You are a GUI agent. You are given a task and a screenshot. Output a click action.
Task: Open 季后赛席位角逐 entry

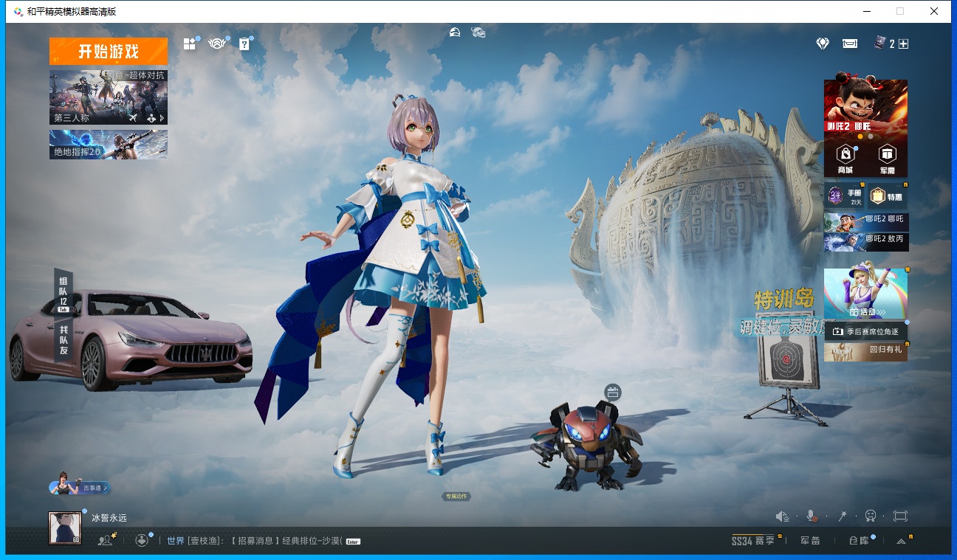pyautogui.click(x=865, y=332)
